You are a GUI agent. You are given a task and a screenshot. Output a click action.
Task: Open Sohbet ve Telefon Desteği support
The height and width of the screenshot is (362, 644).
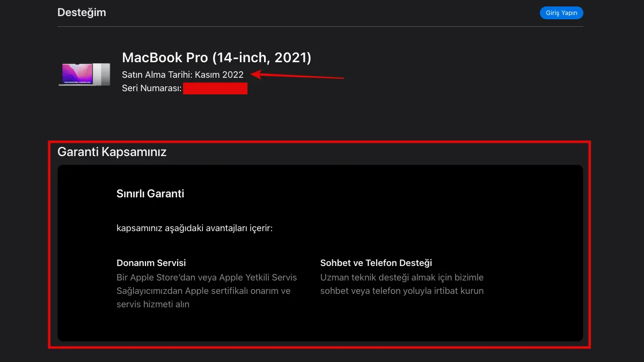point(376,263)
